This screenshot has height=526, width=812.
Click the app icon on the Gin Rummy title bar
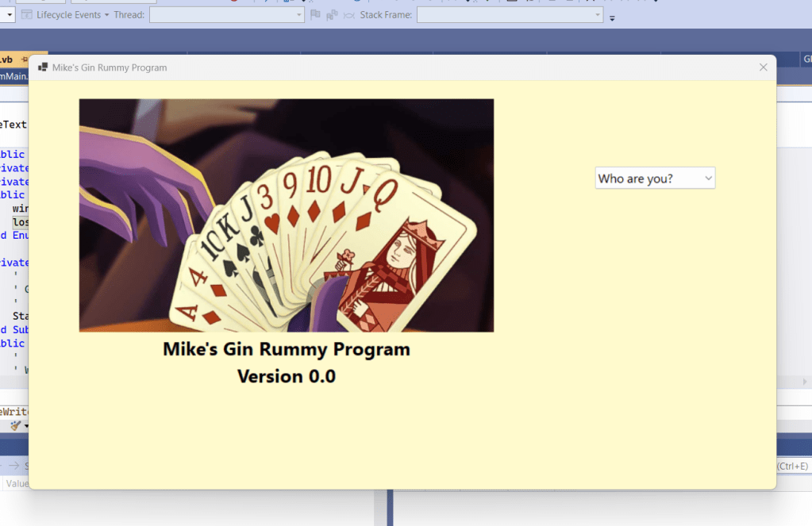(x=43, y=67)
